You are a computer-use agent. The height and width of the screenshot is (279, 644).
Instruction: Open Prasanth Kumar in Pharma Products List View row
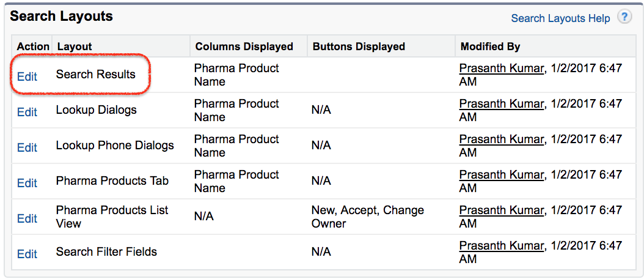502,209
